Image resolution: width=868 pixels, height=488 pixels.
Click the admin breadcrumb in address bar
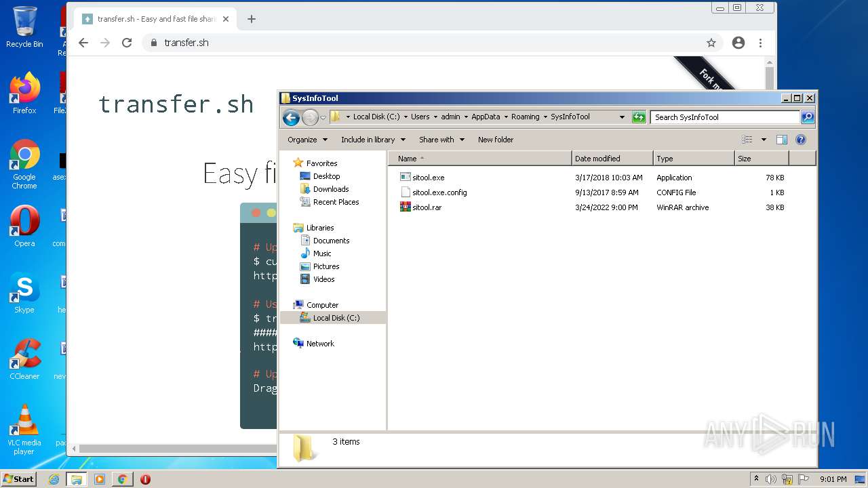point(450,117)
